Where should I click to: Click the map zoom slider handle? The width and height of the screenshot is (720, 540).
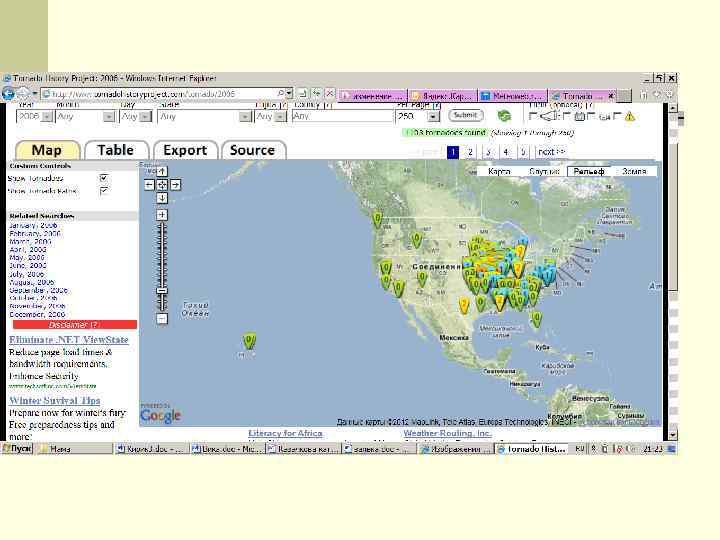click(x=162, y=290)
